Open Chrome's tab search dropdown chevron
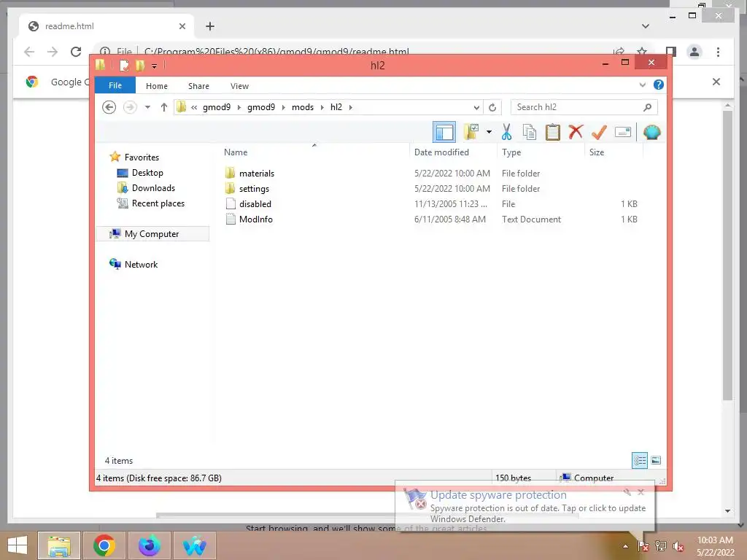 coord(645,26)
